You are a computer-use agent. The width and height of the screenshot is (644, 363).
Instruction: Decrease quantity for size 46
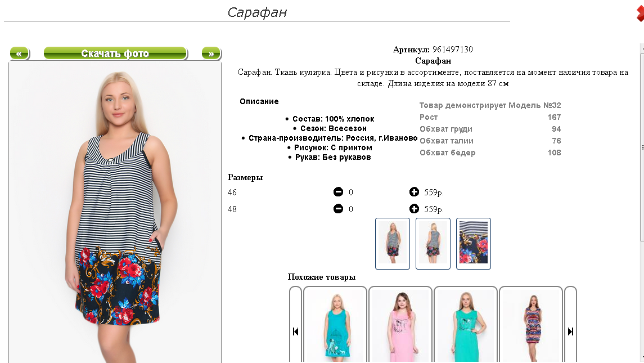(x=338, y=191)
